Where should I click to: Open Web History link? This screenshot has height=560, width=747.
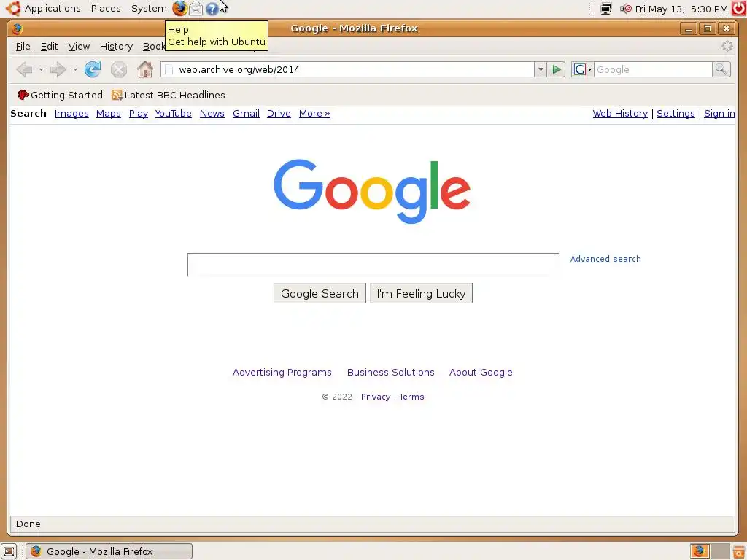point(620,113)
